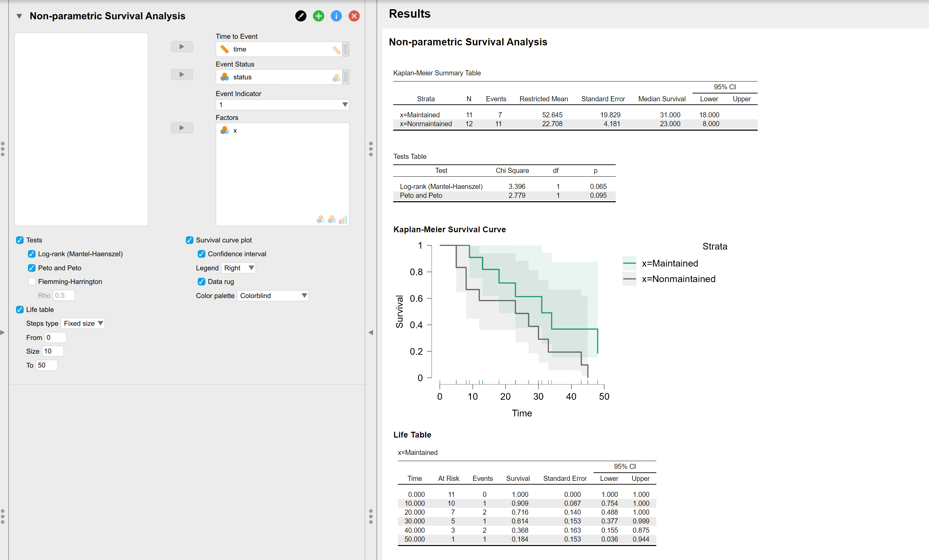929x560 pixels.
Task: Change the Legend position dropdown from Right
Action: tap(238, 268)
